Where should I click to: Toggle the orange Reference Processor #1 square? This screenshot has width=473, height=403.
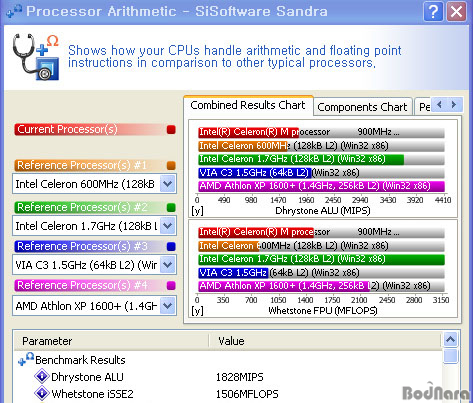pos(171,165)
